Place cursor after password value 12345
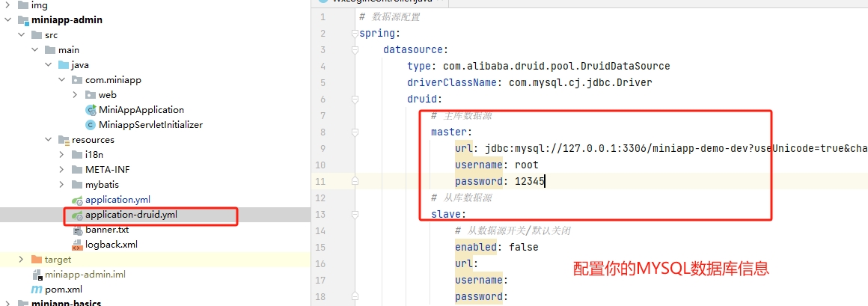 [545, 181]
